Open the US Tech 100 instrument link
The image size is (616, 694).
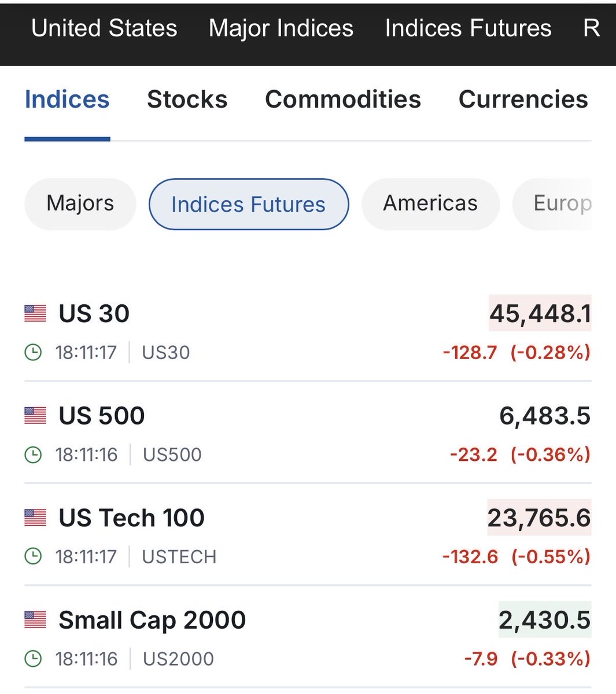coord(132,518)
